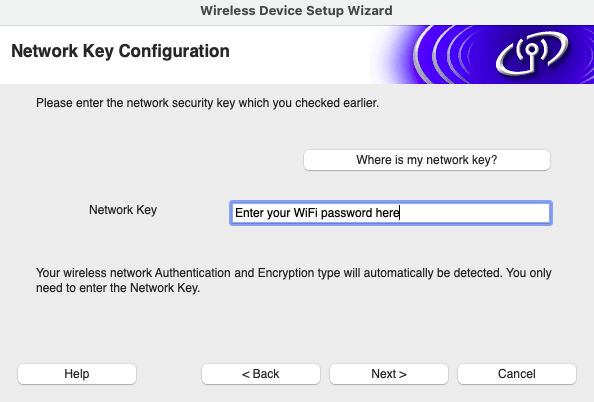Focus the Network Key input field
Viewport: 594px width, 402px height.
(391, 213)
